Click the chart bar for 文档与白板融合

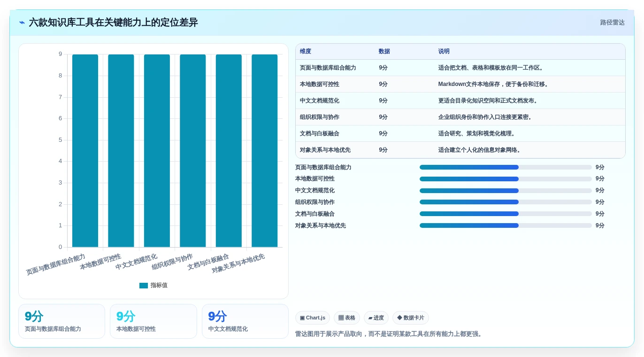(x=229, y=151)
